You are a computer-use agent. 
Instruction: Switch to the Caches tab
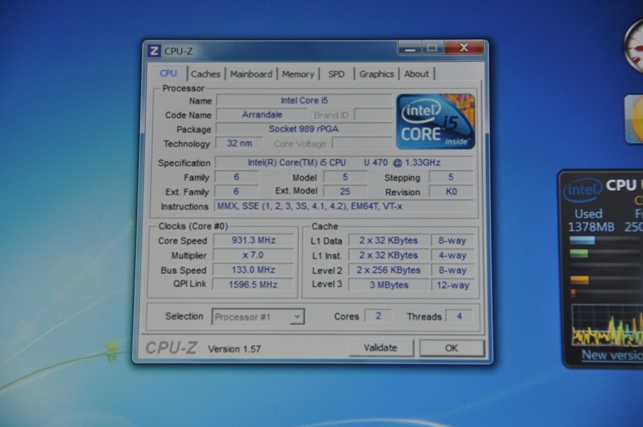click(x=205, y=74)
